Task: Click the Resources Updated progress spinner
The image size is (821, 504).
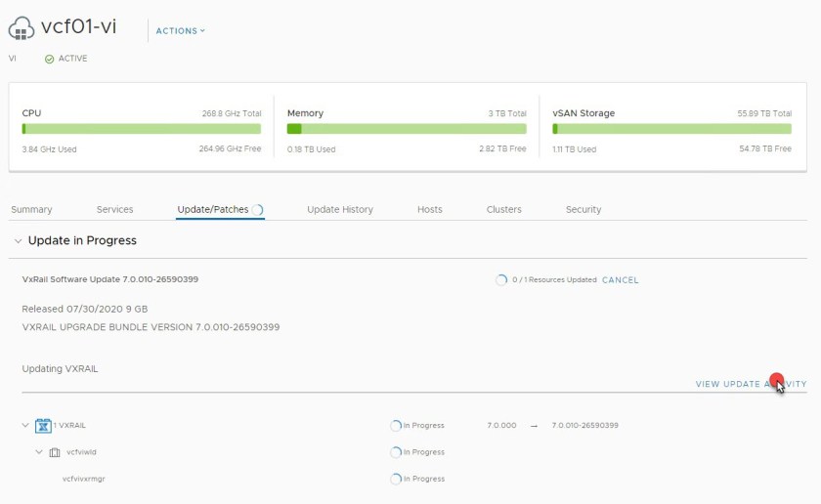Action: pyautogui.click(x=502, y=280)
